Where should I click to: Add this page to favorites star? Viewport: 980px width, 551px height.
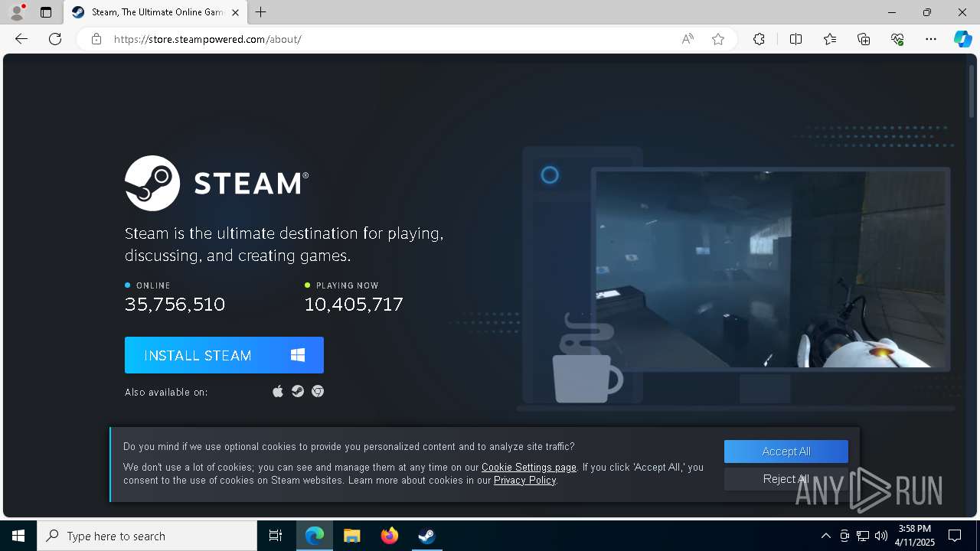pos(718,39)
